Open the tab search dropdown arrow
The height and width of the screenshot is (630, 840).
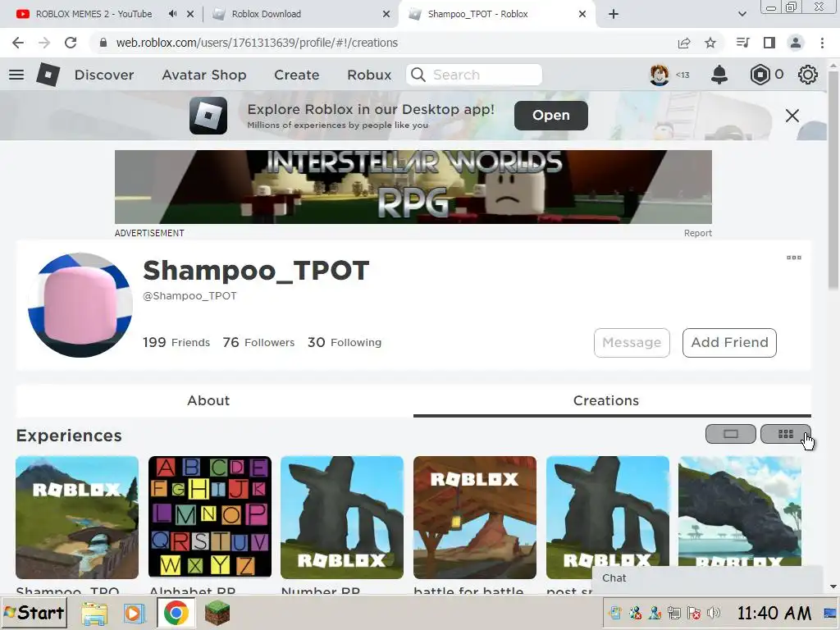742,14
